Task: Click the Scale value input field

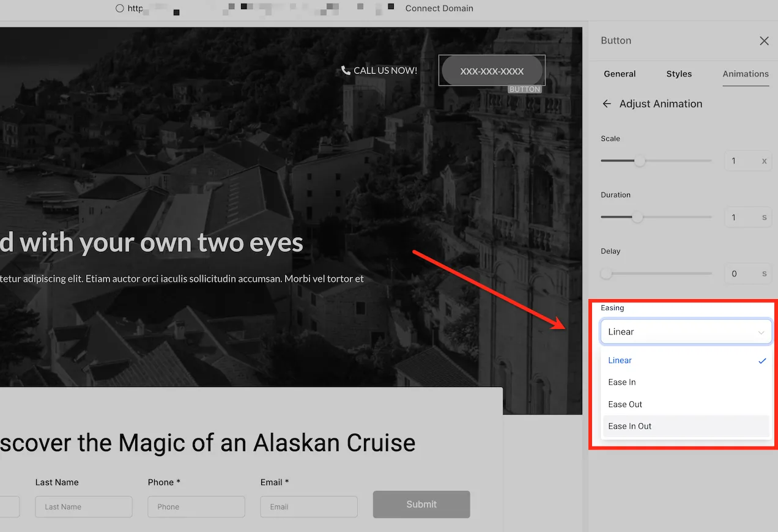Action: click(747, 161)
